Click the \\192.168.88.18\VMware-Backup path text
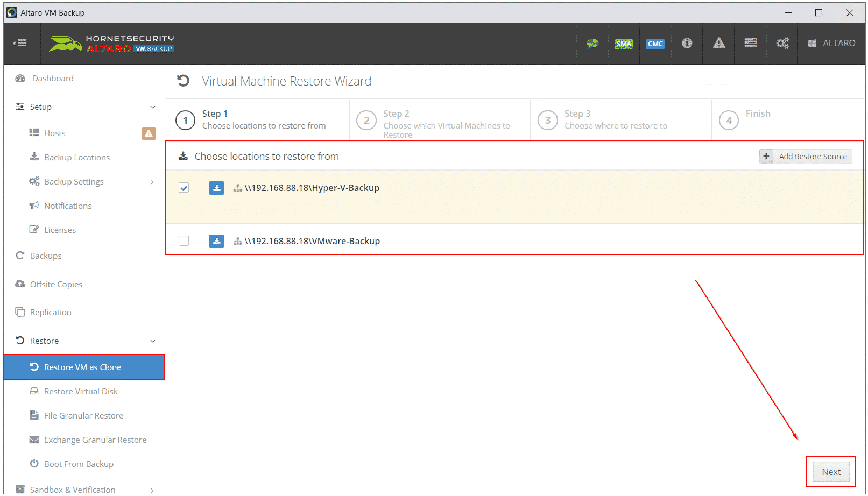 [312, 241]
